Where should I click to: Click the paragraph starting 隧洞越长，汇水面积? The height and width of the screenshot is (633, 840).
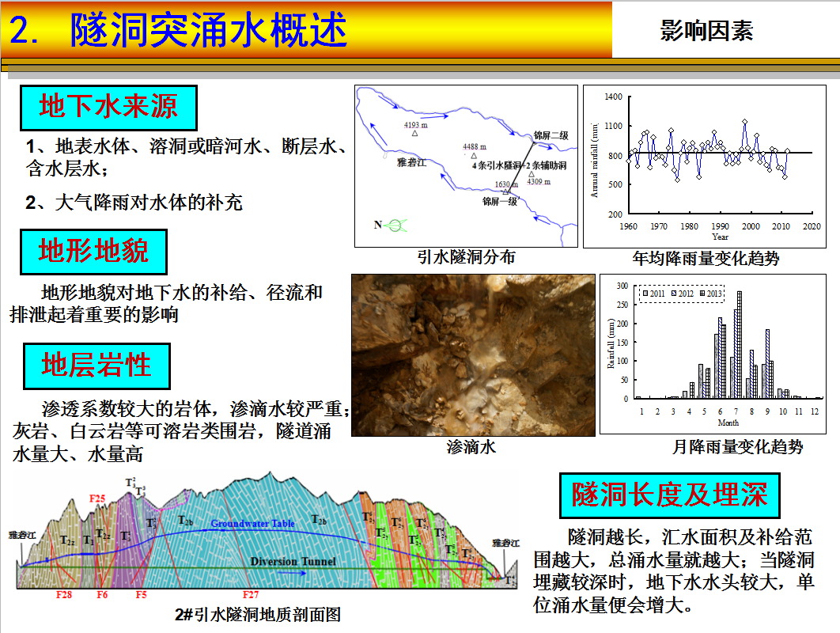[674, 570]
